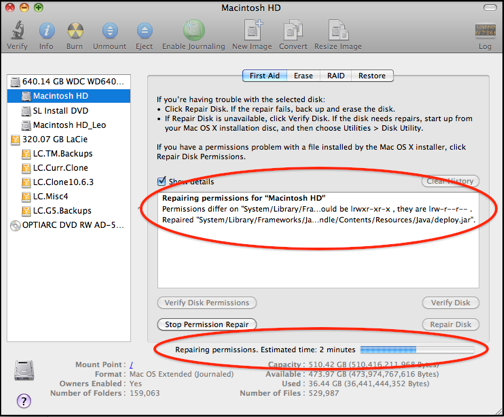Uncheck the Show details checkbox

pyautogui.click(x=162, y=181)
